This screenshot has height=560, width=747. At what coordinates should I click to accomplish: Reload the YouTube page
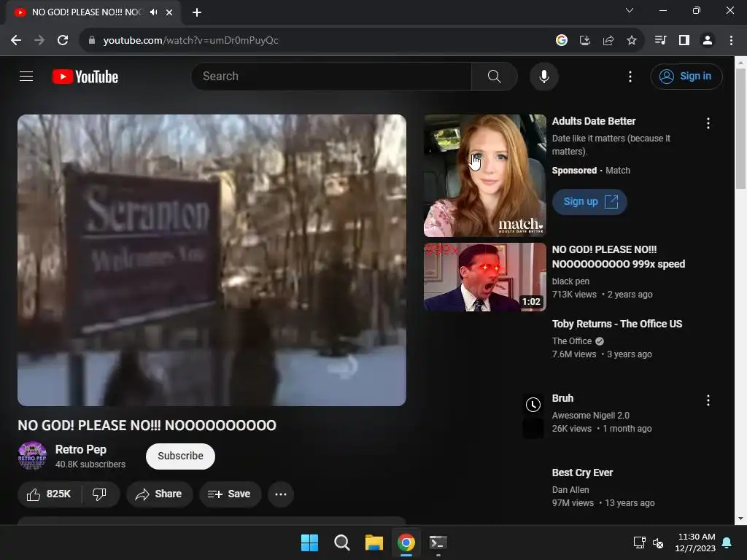coord(63,41)
